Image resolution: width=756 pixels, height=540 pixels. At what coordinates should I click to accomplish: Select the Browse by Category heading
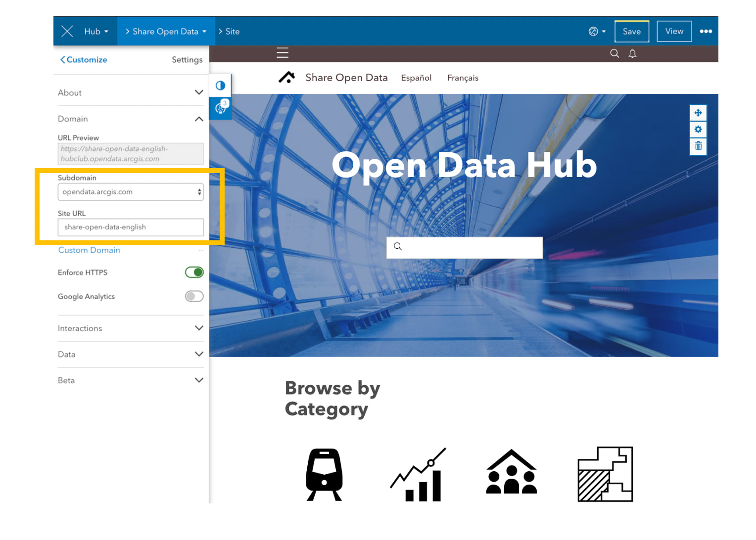point(332,399)
